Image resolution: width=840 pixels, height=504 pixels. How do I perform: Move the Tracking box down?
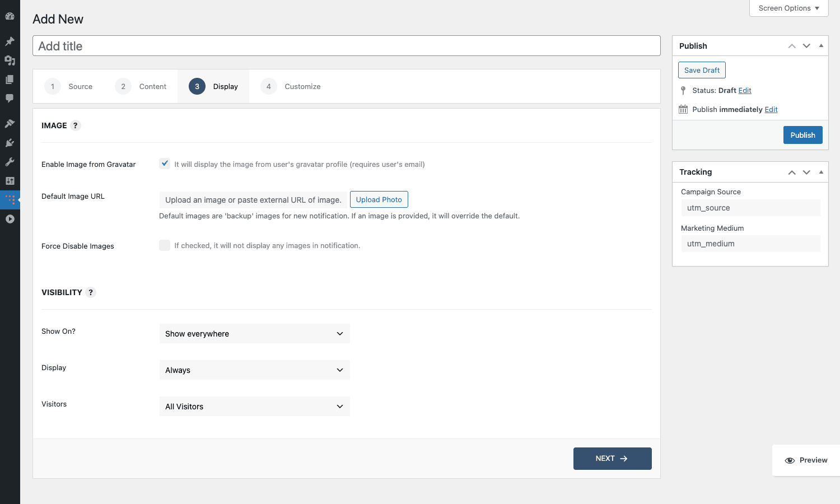click(x=806, y=172)
